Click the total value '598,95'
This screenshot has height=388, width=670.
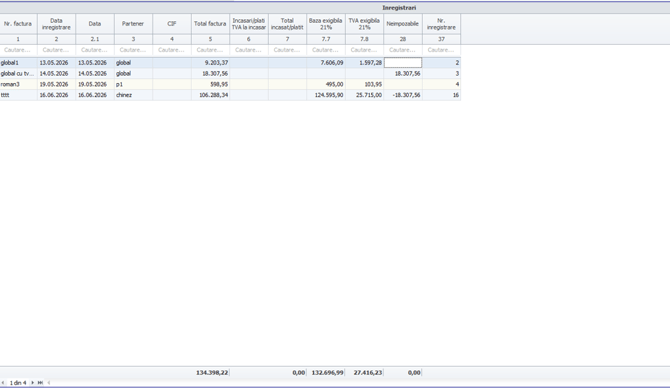219,84
